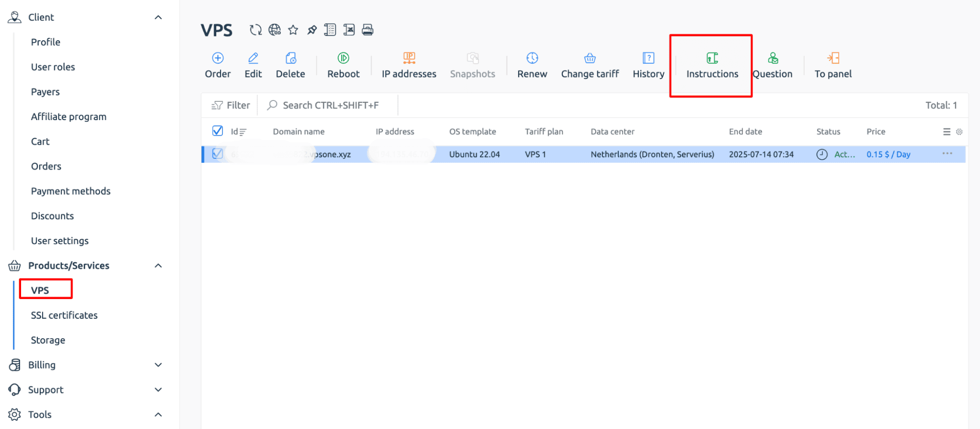Image resolution: width=980 pixels, height=429 pixels.
Task: Sort by OS template column header
Action: pos(473,131)
